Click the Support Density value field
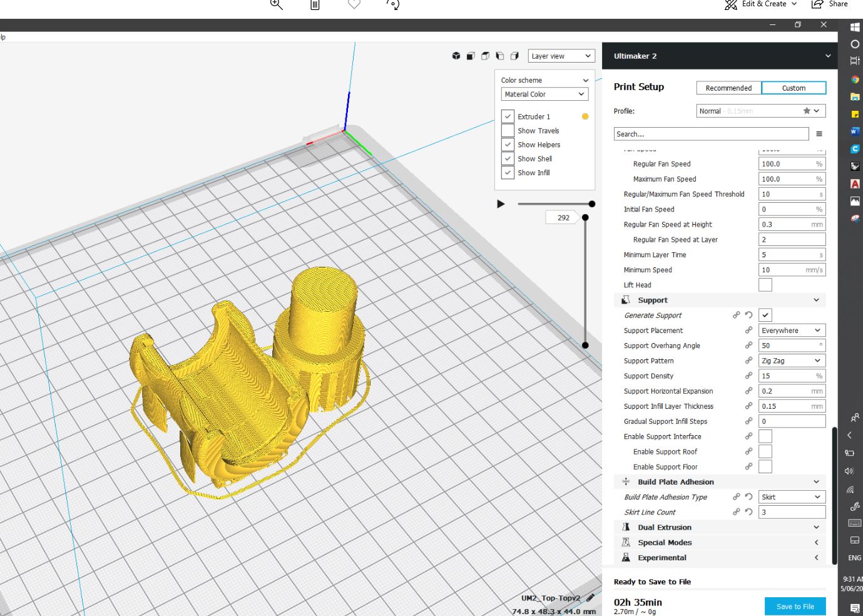The image size is (863, 616). (x=792, y=376)
